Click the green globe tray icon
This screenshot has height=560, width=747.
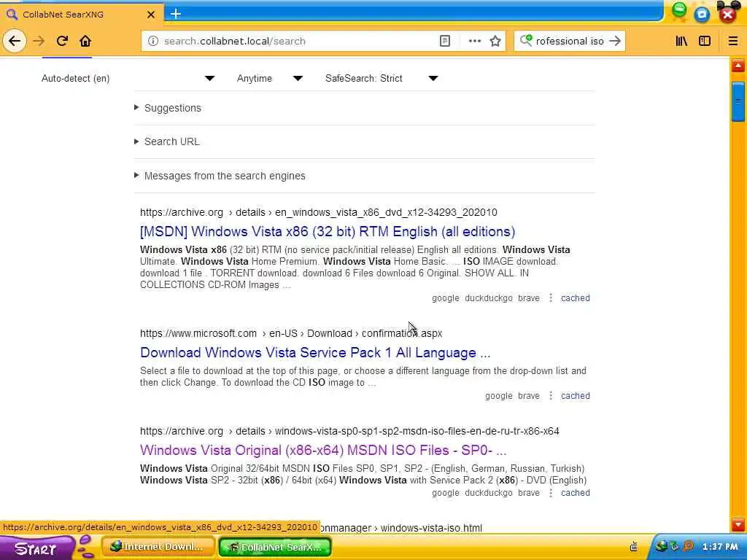[661, 545]
